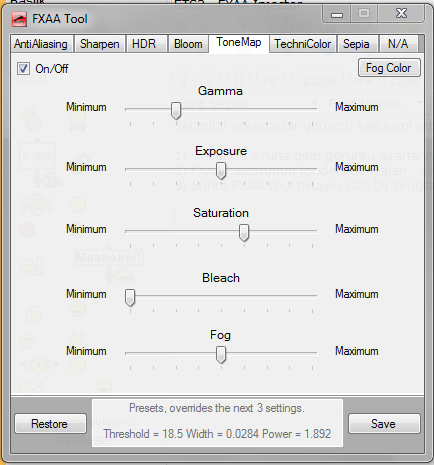Switch to the AntiAliasing tab
Viewport: 434px width, 465px height.
[x=41, y=44]
